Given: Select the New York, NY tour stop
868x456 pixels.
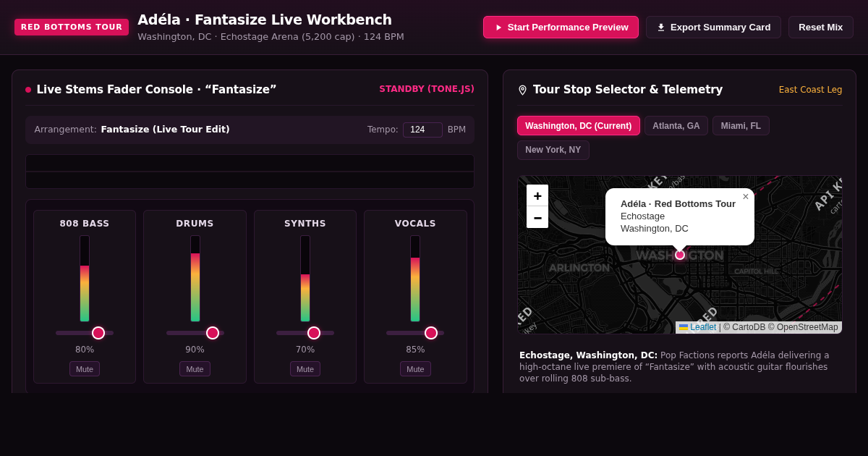Looking at the screenshot, I should 553,150.
